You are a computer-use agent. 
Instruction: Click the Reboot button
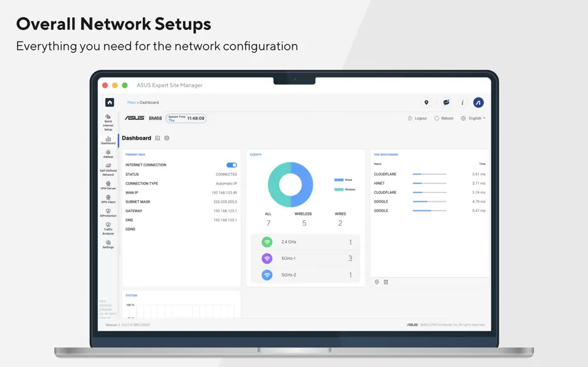point(444,119)
